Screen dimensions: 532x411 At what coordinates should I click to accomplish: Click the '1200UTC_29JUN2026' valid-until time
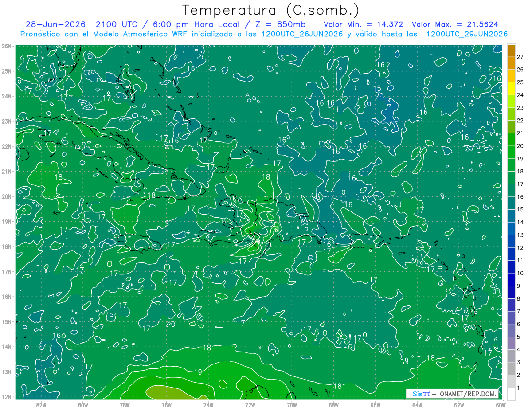pyautogui.click(x=466, y=34)
